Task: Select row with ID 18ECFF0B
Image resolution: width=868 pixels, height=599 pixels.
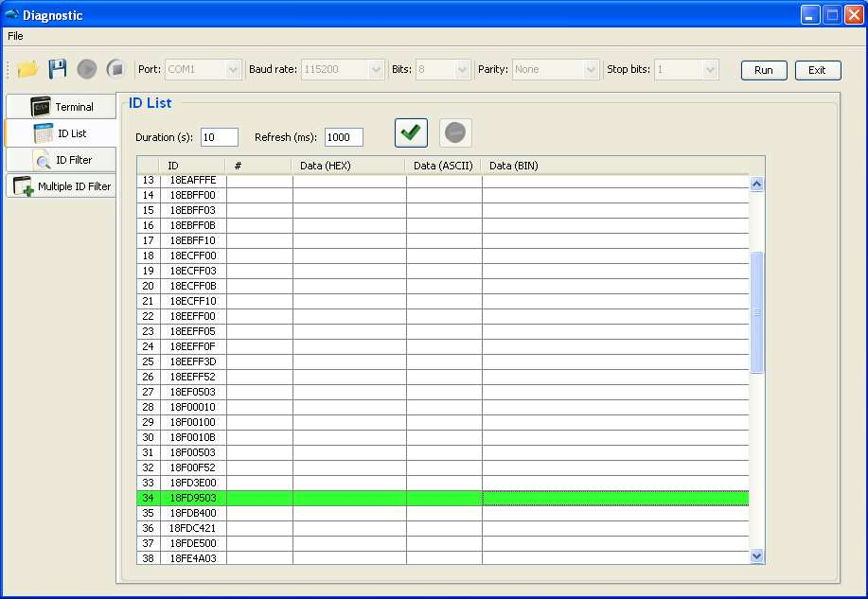Action: click(x=443, y=286)
